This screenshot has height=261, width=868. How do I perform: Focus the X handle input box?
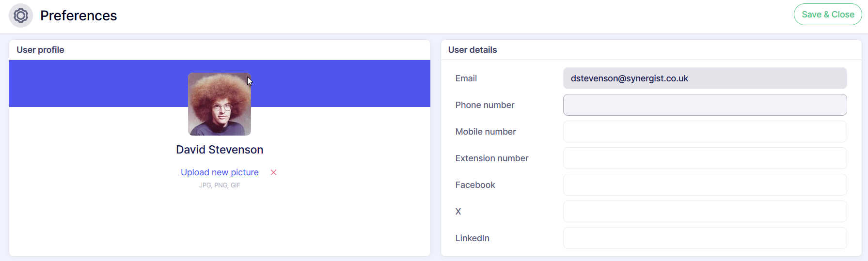(705, 212)
